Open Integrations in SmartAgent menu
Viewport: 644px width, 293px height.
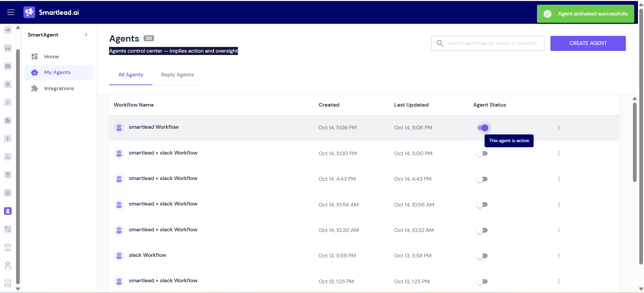59,89
